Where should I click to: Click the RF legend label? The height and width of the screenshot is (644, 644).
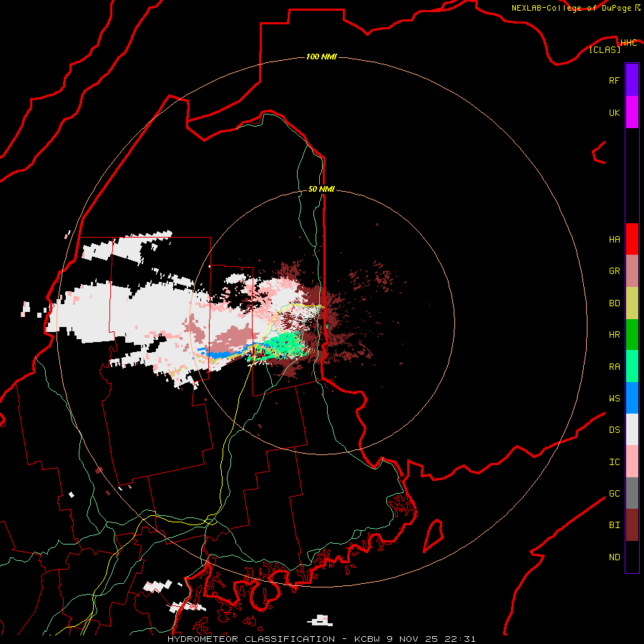(x=614, y=81)
